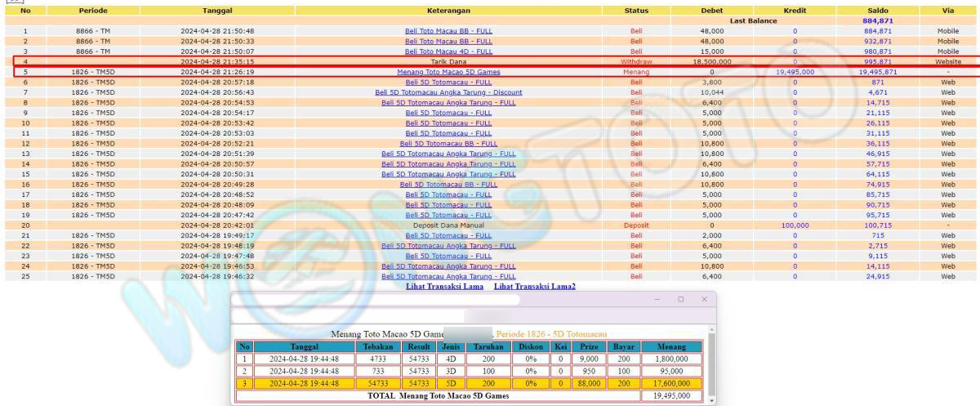980x406 pixels.
Task: Close the popup winnings window
Action: click(x=704, y=300)
